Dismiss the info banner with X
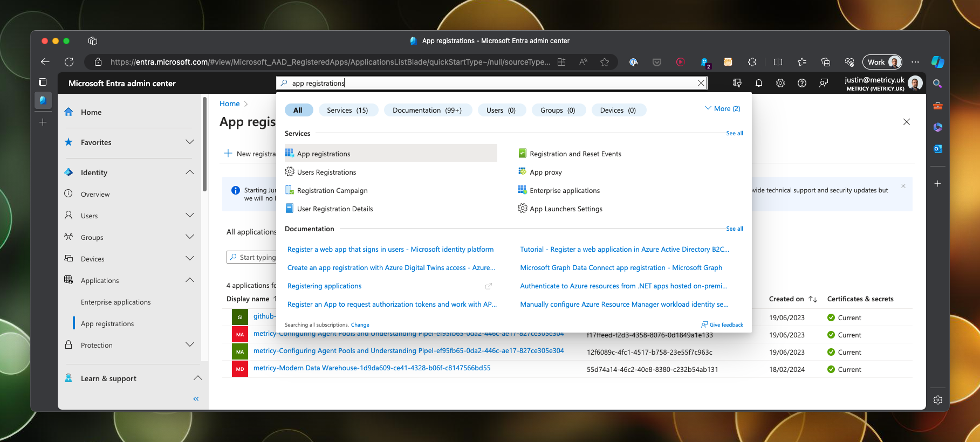980x442 pixels. (x=903, y=186)
